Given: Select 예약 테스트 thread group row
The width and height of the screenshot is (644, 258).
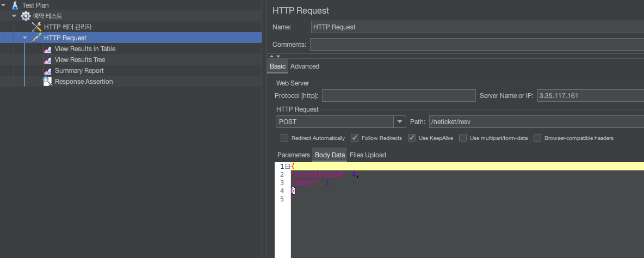Looking at the screenshot, I should [48, 16].
